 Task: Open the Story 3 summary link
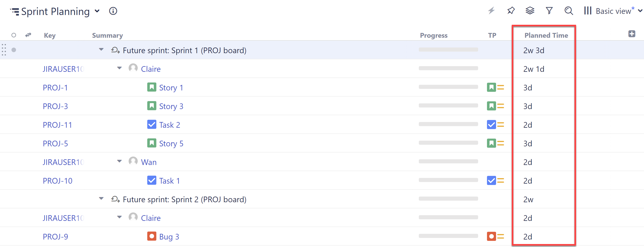click(171, 106)
